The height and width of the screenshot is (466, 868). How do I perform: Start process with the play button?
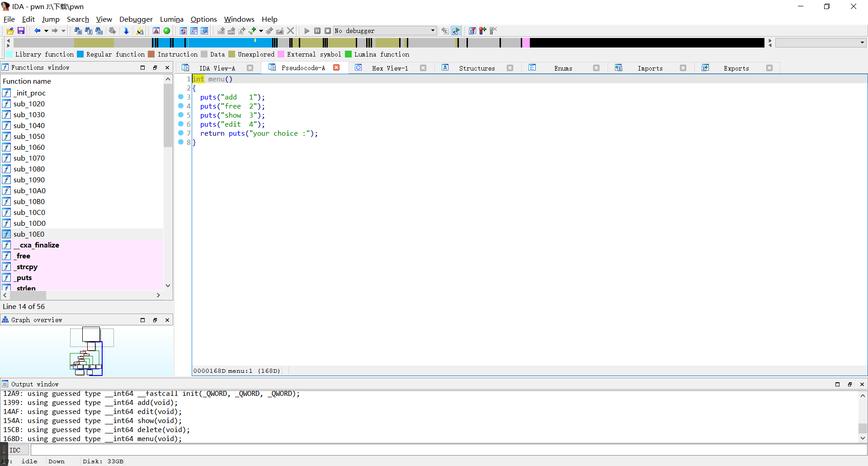[x=307, y=31]
